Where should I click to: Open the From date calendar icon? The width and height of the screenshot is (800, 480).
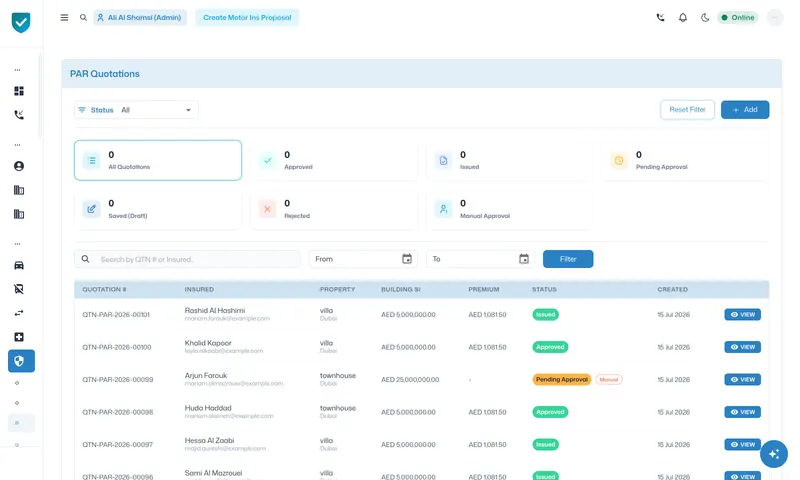point(407,259)
